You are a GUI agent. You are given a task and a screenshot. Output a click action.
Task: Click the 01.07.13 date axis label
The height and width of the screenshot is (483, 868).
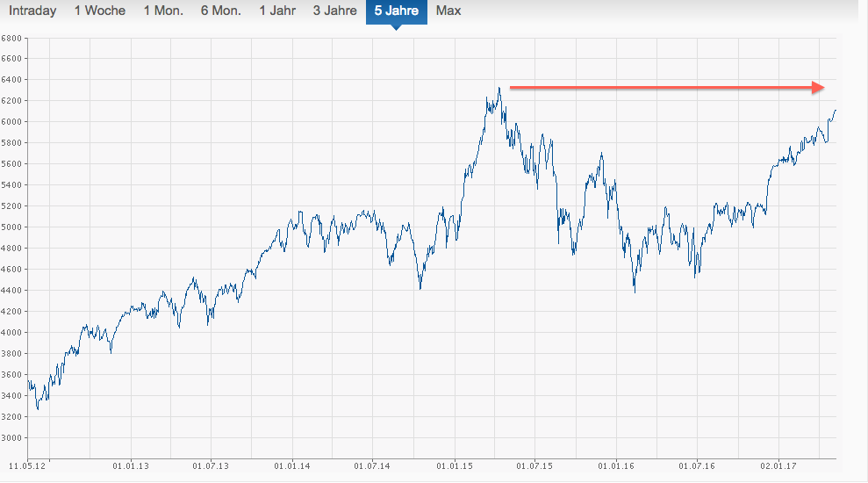pos(211,465)
